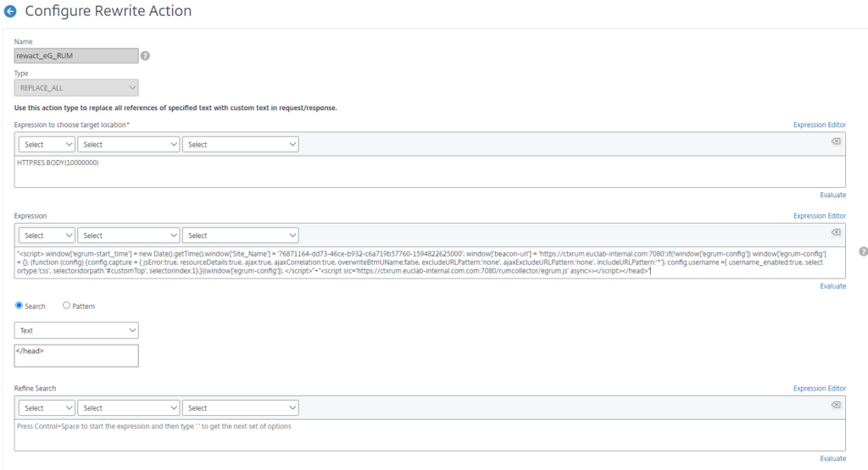Click into the script Expression text area
Image resolution: width=868 pixels, height=470 pixels.
coord(430,263)
